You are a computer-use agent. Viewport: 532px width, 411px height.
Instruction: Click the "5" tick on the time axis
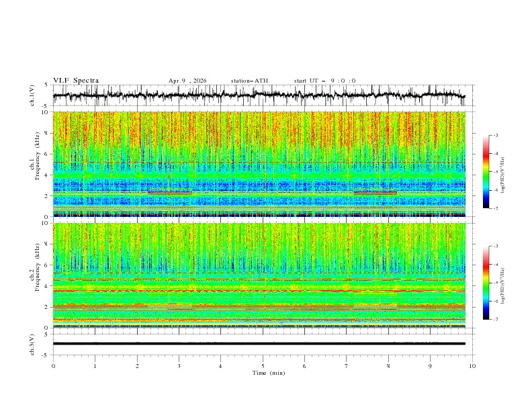coord(263,366)
